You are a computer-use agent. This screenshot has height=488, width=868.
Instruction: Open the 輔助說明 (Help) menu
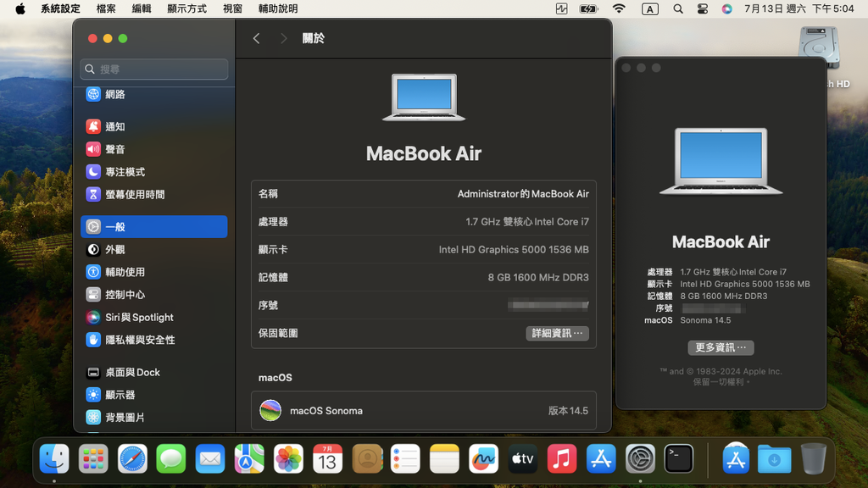pyautogui.click(x=278, y=8)
